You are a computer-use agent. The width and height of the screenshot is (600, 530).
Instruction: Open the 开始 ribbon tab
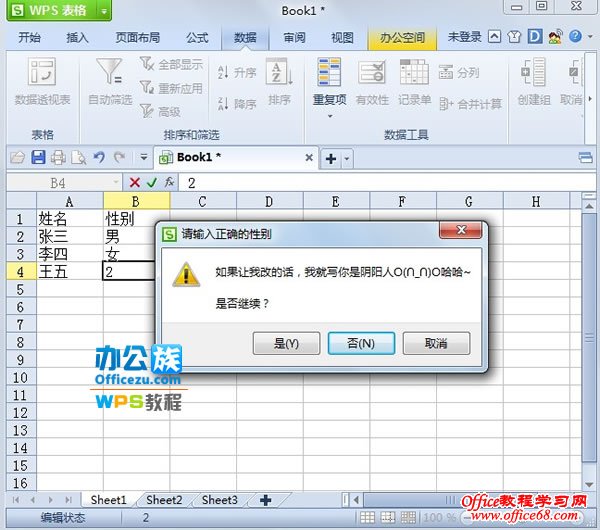point(29,38)
